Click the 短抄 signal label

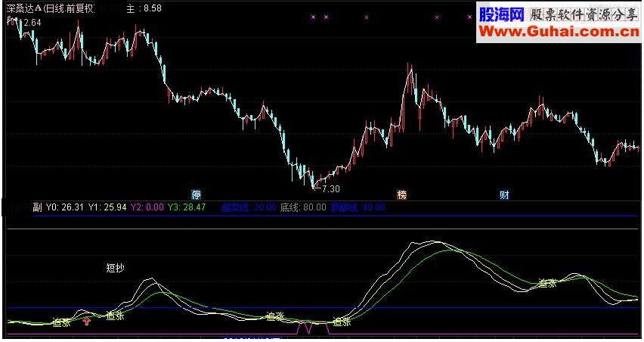(x=115, y=268)
